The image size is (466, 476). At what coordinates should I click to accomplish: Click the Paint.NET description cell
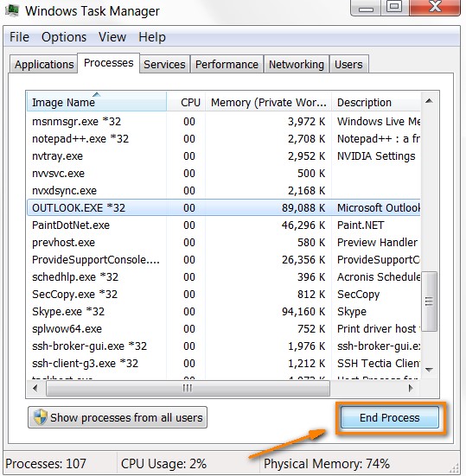[x=361, y=225]
